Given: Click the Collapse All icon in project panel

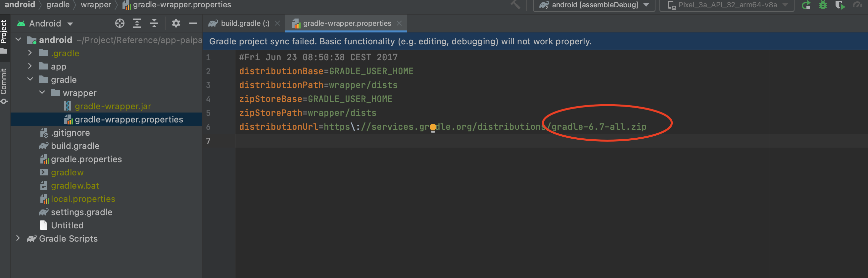Looking at the screenshot, I should [154, 23].
